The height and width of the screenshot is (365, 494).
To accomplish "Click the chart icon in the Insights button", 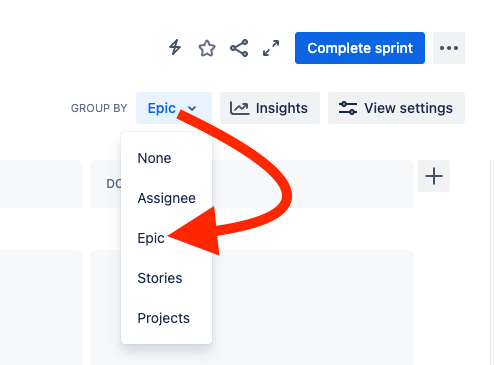I will pos(239,108).
